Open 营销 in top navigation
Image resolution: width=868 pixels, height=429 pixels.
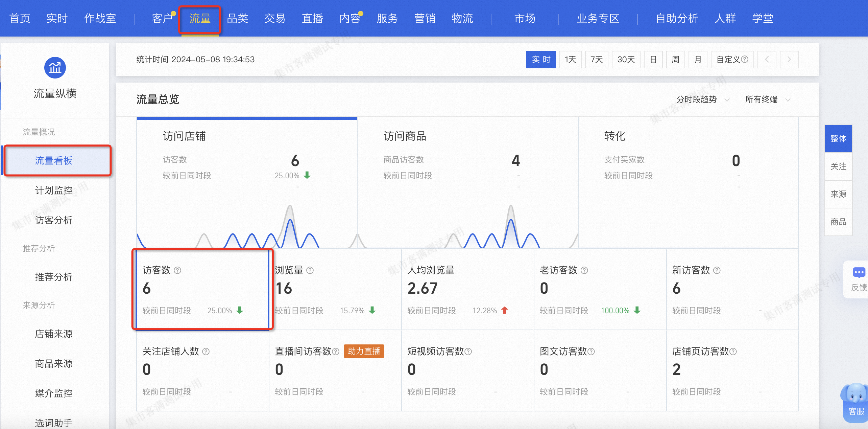[x=425, y=18]
